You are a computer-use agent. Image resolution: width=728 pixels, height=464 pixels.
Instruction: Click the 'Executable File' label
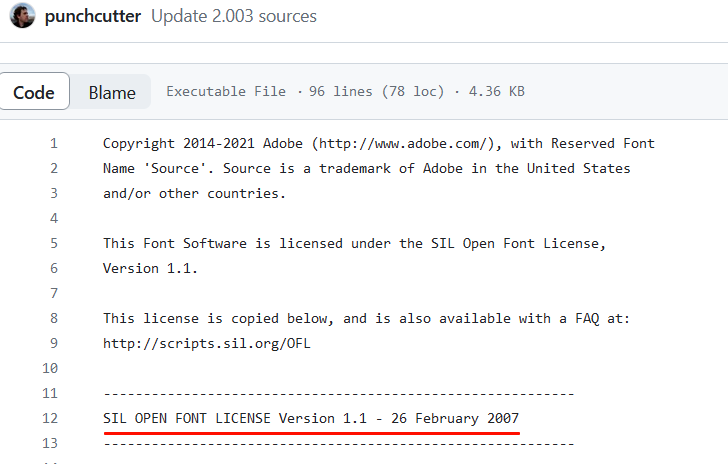(226, 91)
